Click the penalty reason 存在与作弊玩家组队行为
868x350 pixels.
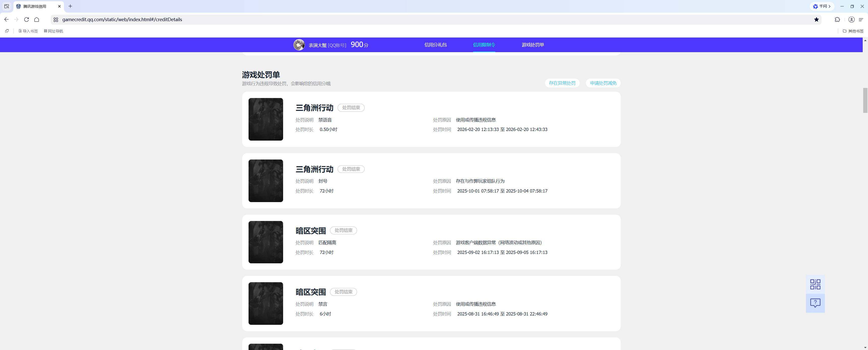pos(480,181)
